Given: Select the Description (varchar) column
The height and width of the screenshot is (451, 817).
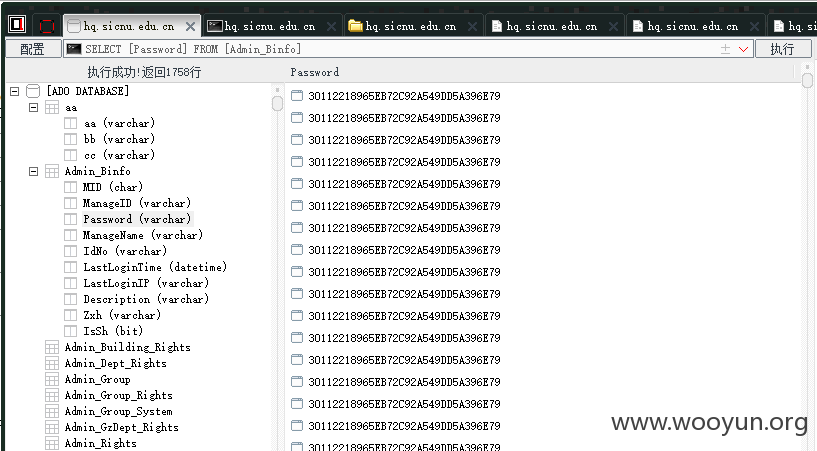Looking at the screenshot, I should tap(146, 299).
